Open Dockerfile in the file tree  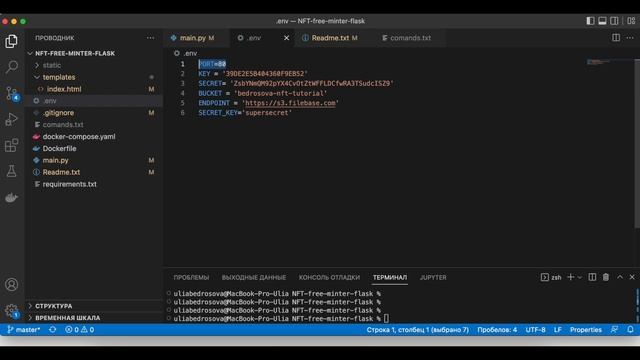(x=94, y=149)
